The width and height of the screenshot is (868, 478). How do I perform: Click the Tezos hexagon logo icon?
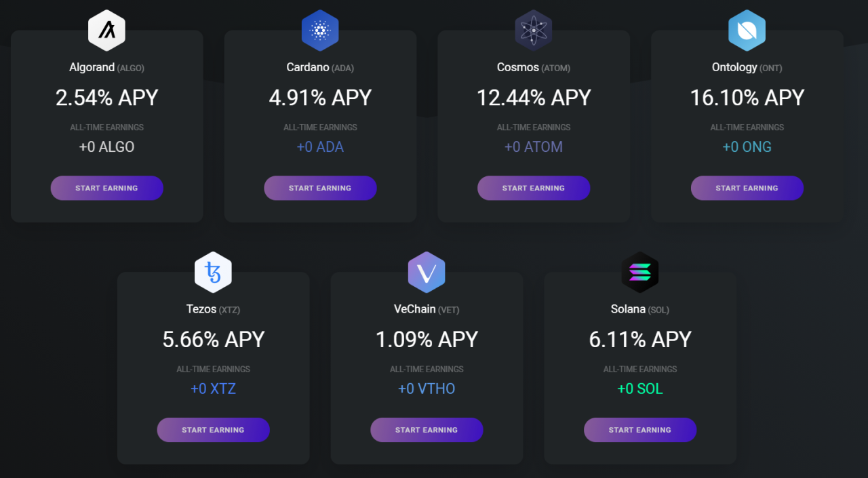(213, 272)
